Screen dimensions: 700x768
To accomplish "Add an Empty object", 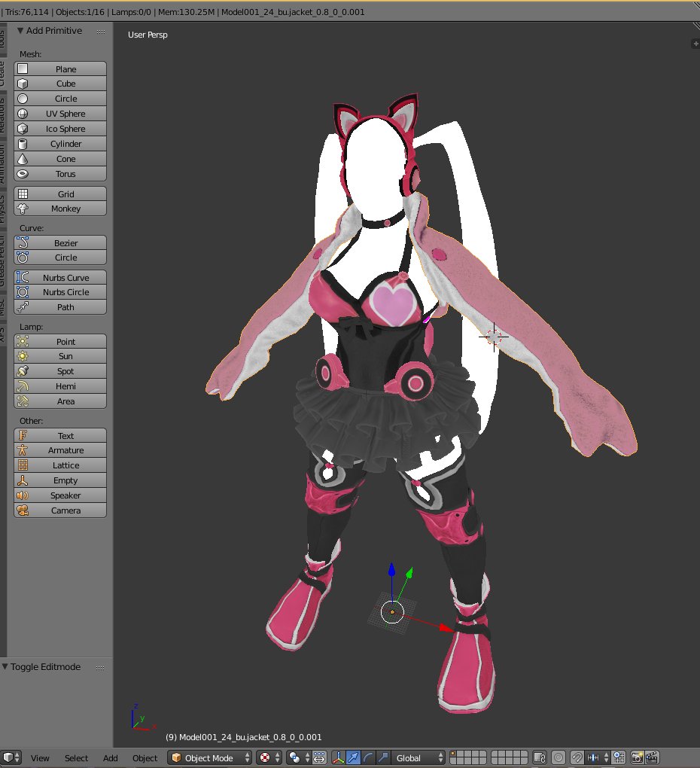I will tap(60, 480).
